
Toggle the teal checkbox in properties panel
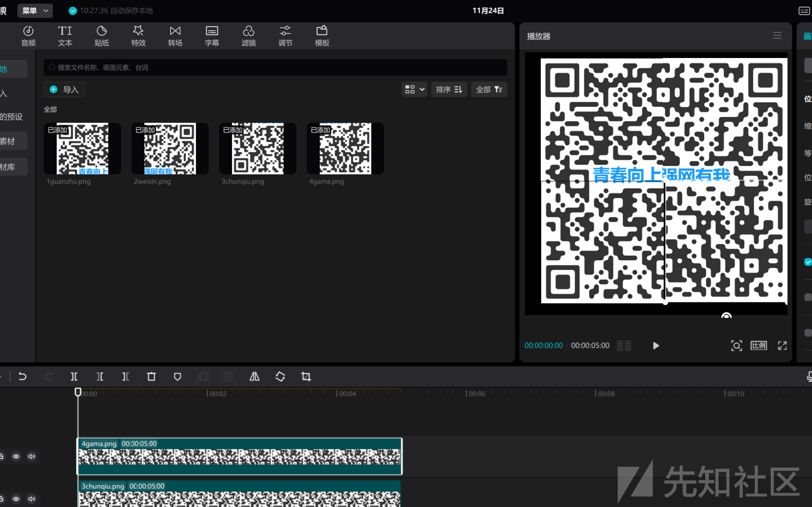click(808, 262)
